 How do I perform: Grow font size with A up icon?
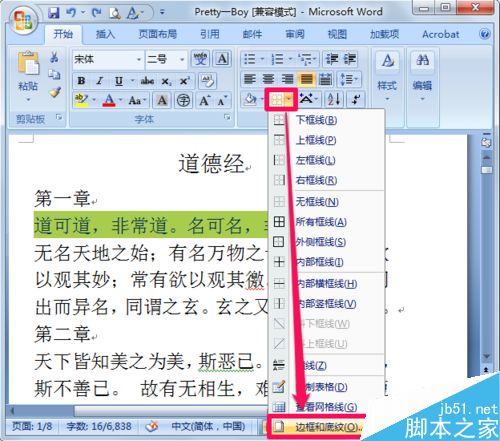[x=204, y=100]
